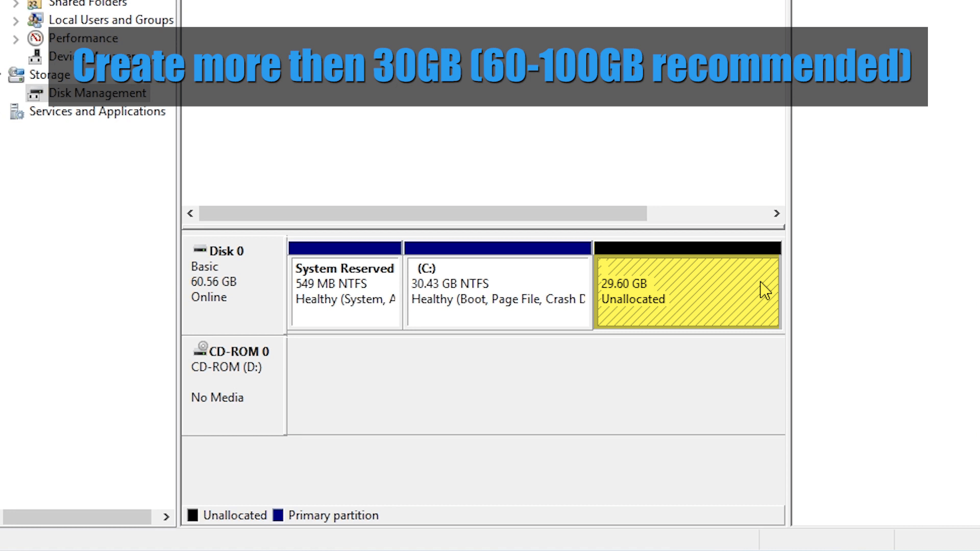Click the Disk Management icon in sidebar
This screenshot has height=551, width=980.
coord(35,92)
